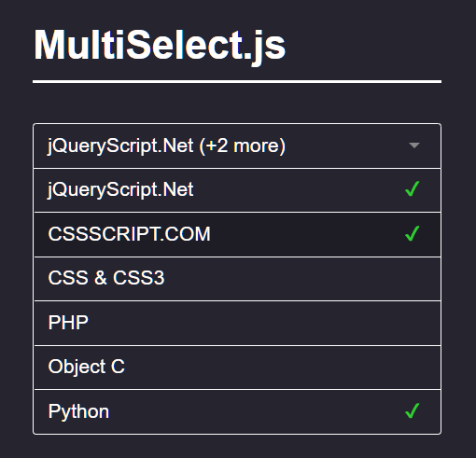Click the MultiSelect.js heading
The width and height of the screenshot is (476, 458).
[160, 46]
